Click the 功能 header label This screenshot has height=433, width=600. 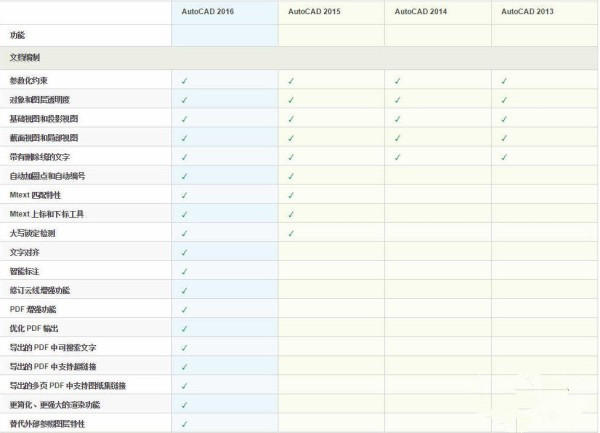(x=18, y=35)
